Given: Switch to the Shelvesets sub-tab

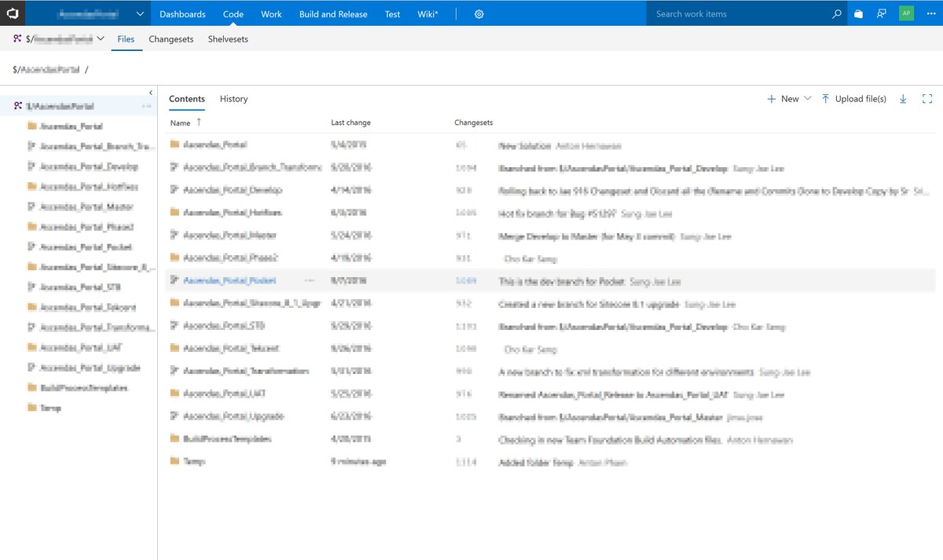Looking at the screenshot, I should (228, 39).
